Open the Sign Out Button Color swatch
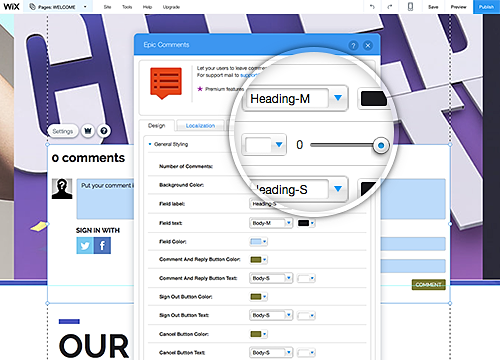500x360 pixels. pos(258,297)
